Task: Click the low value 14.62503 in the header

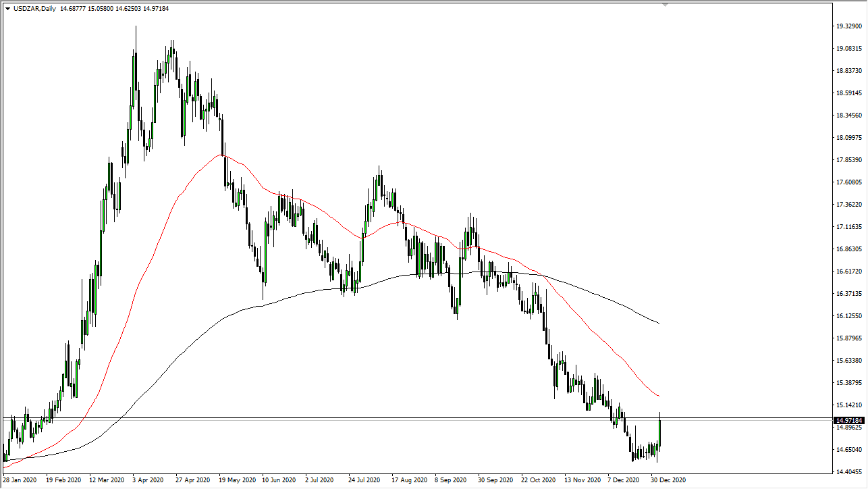Action: tap(127, 8)
